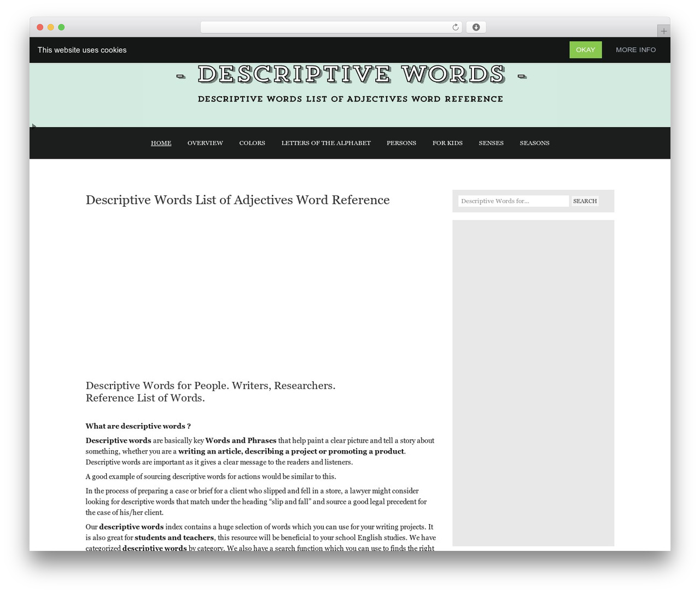Choose the PERSONS menu item
This screenshot has height=593, width=700.
point(401,143)
